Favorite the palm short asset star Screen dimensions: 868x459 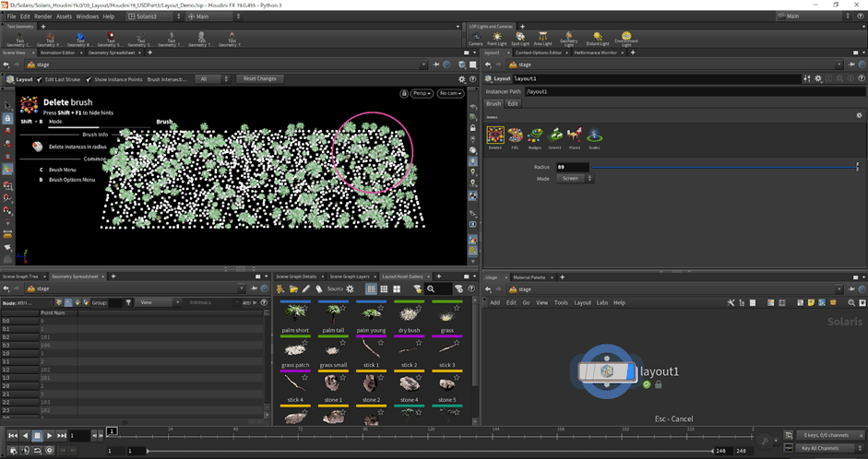tap(305, 308)
